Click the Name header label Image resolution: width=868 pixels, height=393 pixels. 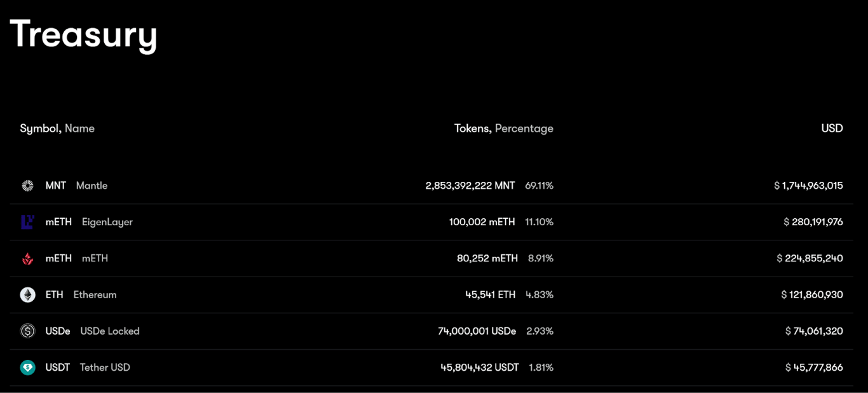point(79,128)
